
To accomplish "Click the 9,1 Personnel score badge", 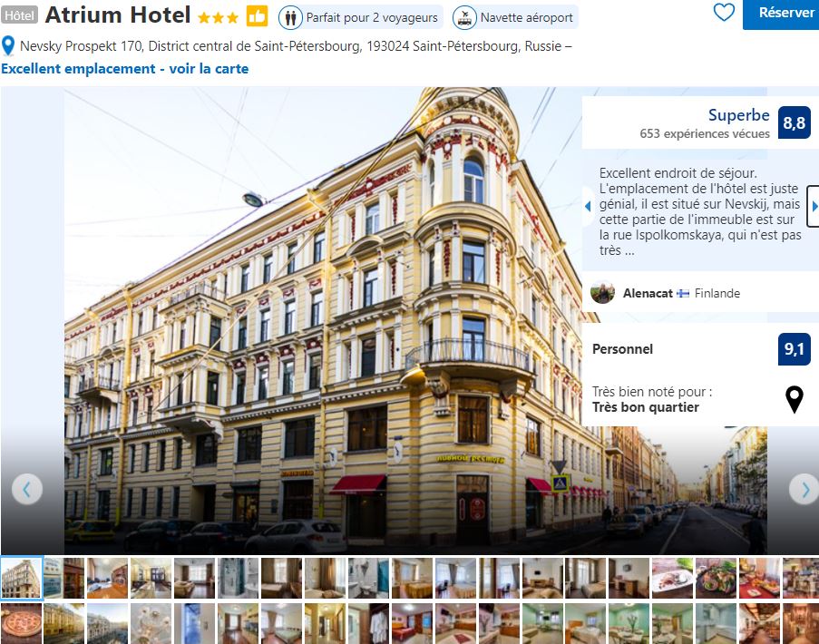I will [794, 349].
